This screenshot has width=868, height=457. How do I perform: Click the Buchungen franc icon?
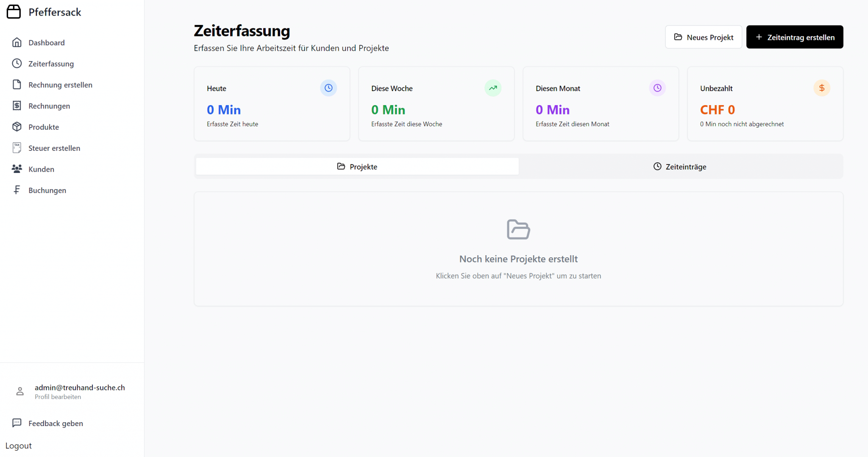[17, 190]
